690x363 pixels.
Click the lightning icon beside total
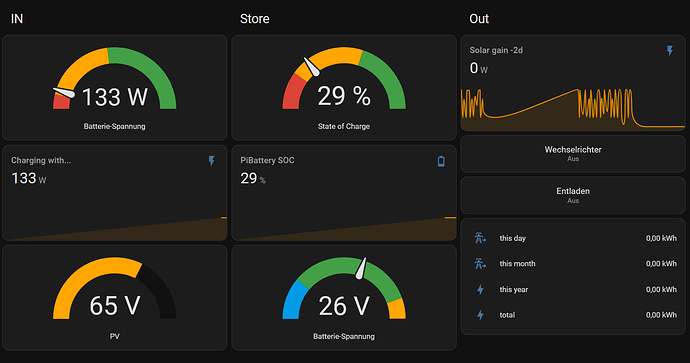(x=481, y=315)
